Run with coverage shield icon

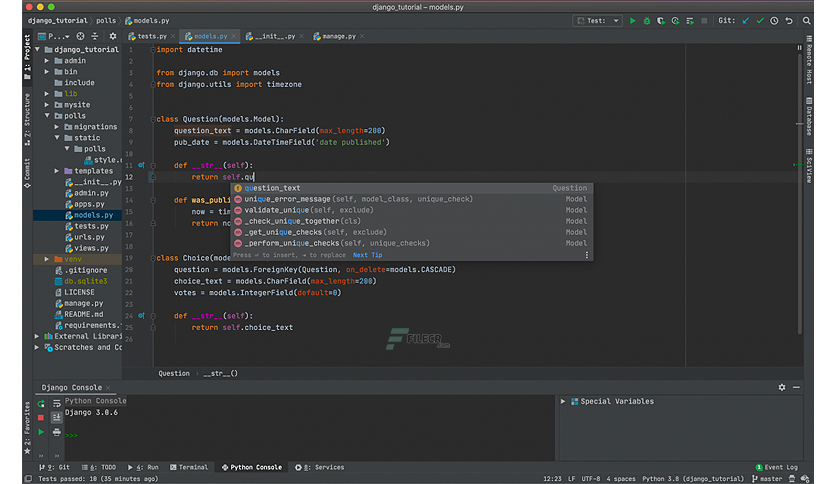pyautogui.click(x=661, y=21)
